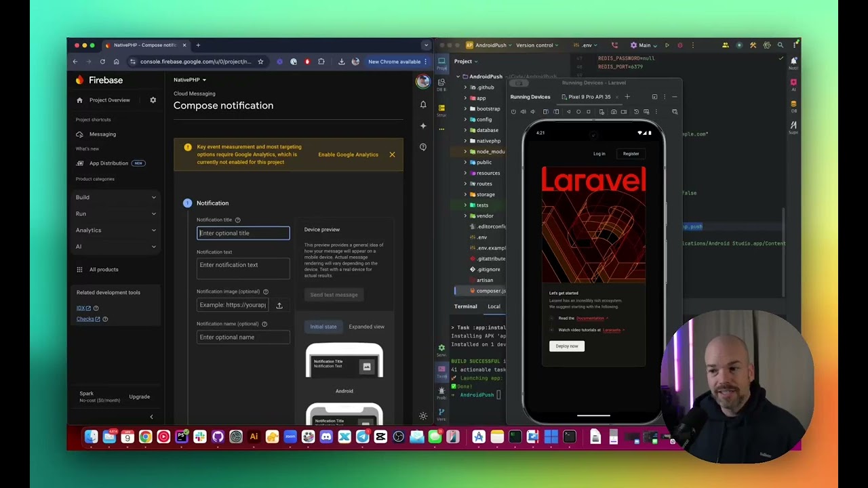Reload the Firebase console page

102,62
